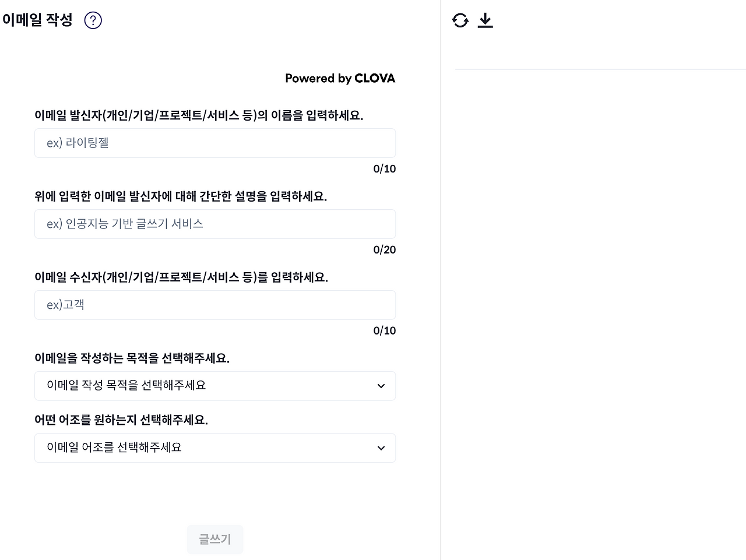The width and height of the screenshot is (746, 560).
Task: Click the download icon to save the output
Action: coord(485,19)
